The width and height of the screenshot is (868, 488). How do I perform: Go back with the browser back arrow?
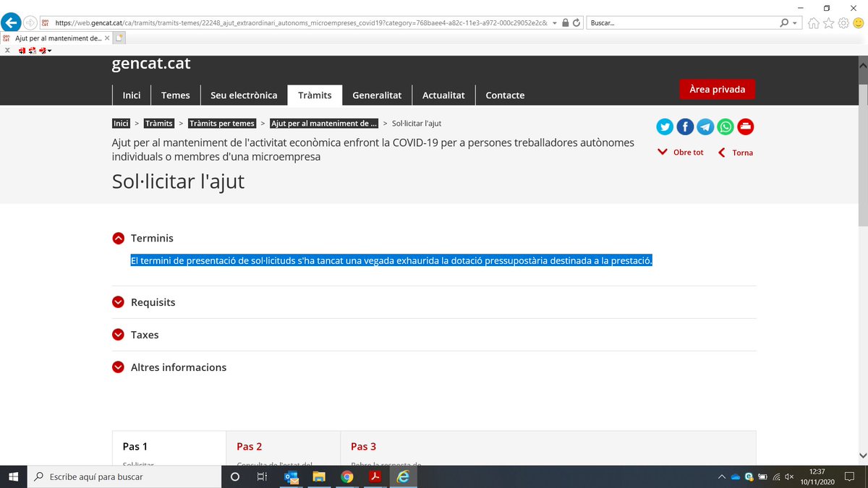point(11,22)
